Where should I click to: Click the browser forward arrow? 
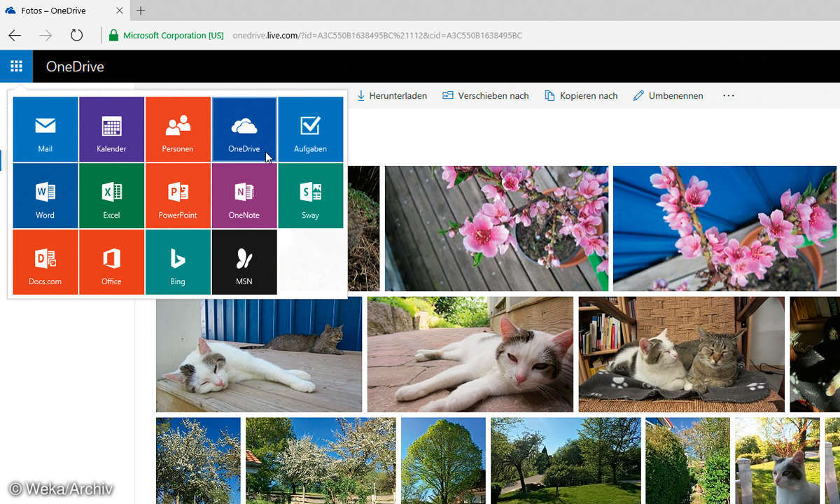[45, 35]
